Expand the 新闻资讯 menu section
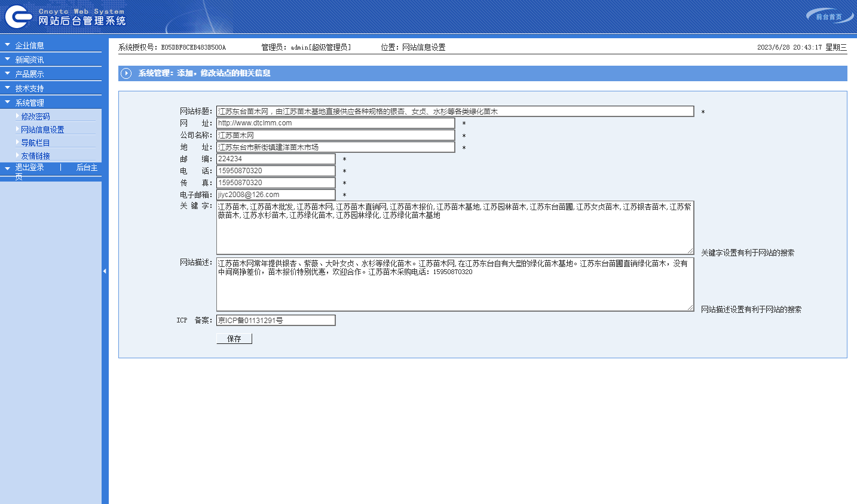Viewport: 857px width, 504px height. (29, 60)
